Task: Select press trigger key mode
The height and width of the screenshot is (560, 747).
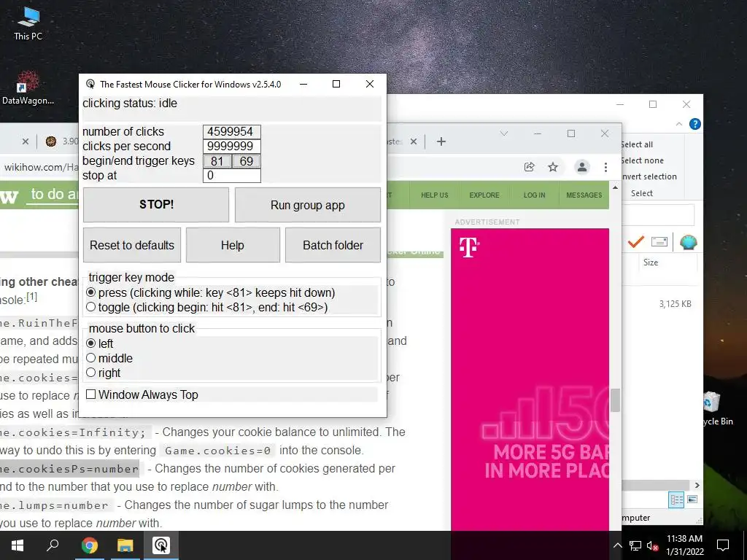Action: click(91, 292)
